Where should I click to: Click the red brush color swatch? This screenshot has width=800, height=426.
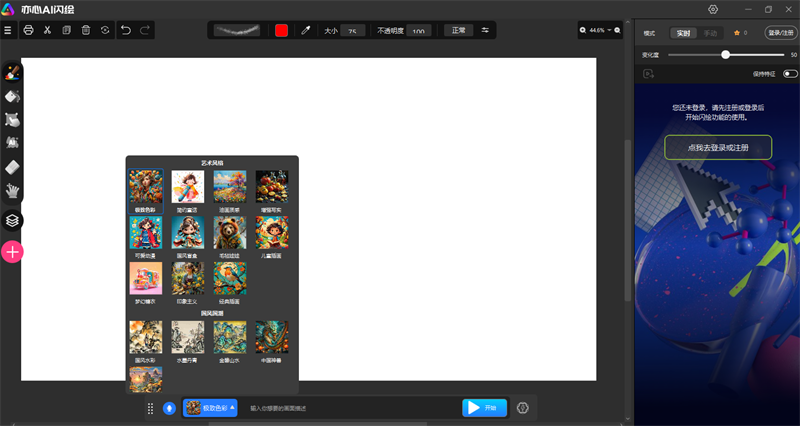point(282,31)
